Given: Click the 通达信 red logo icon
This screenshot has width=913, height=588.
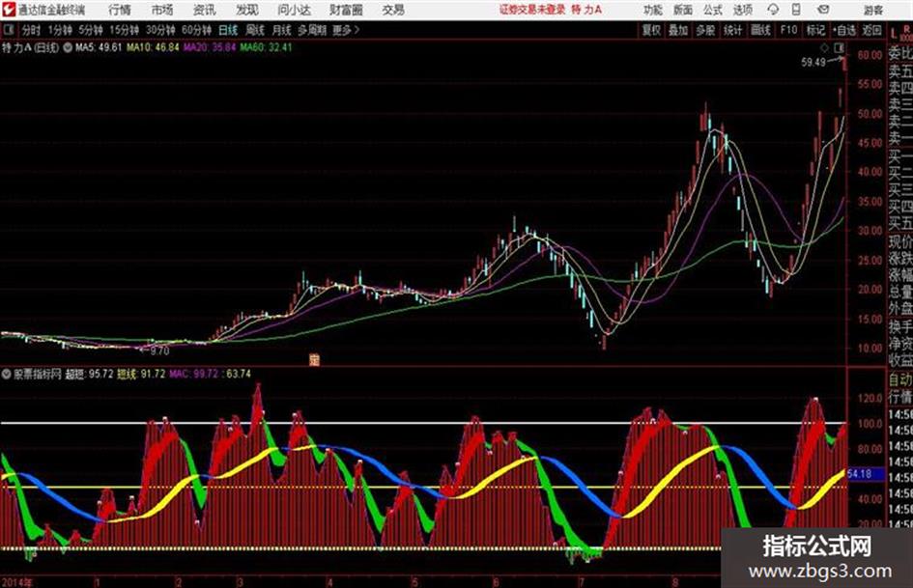Looking at the screenshot, I should pyautogui.click(x=9, y=10).
